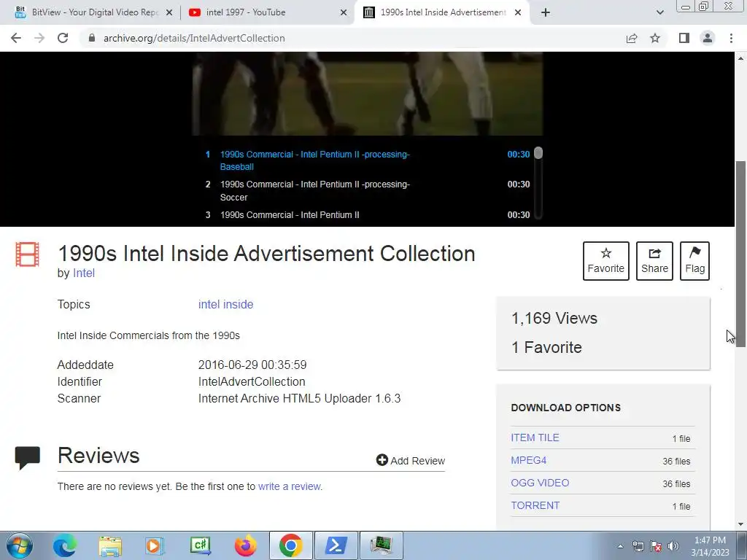Click the network tray icon

(x=638, y=546)
